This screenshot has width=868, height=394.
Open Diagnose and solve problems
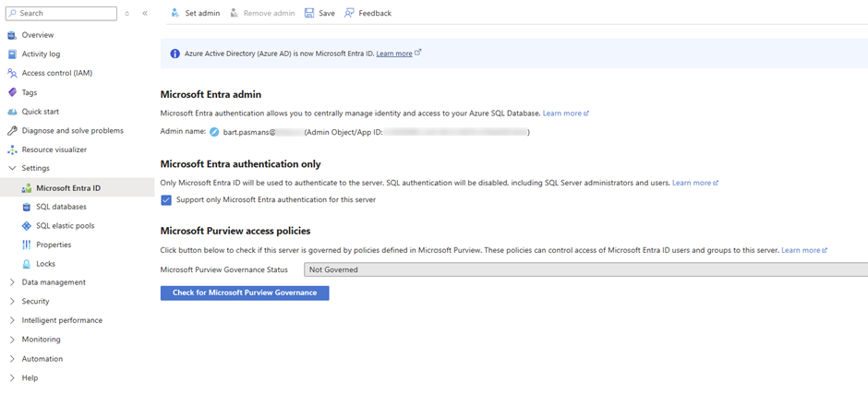pyautogui.click(x=72, y=131)
